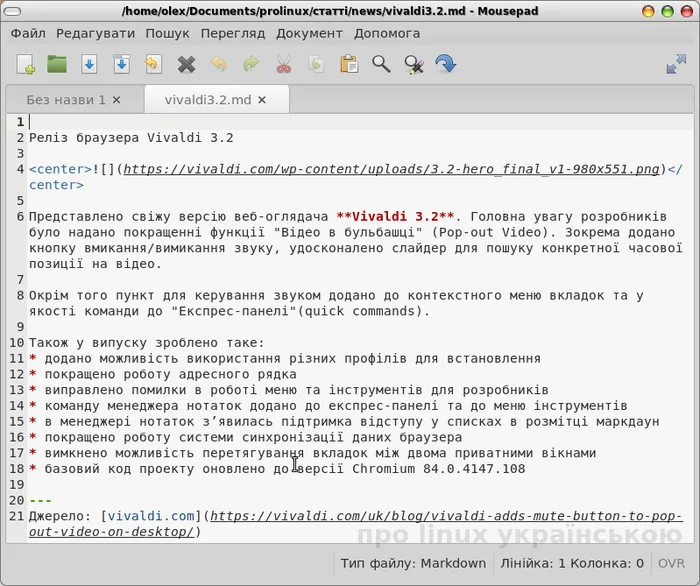Click the Save As toolbar icon

(121, 64)
